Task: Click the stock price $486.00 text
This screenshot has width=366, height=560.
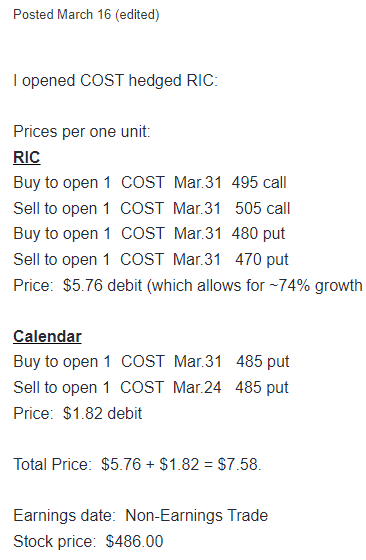Action: pos(134,541)
